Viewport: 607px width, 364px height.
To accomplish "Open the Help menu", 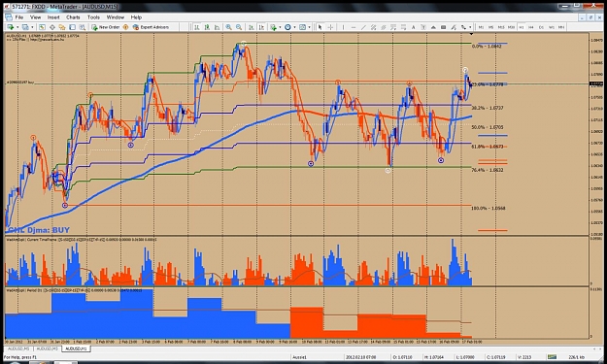I will coord(136,17).
